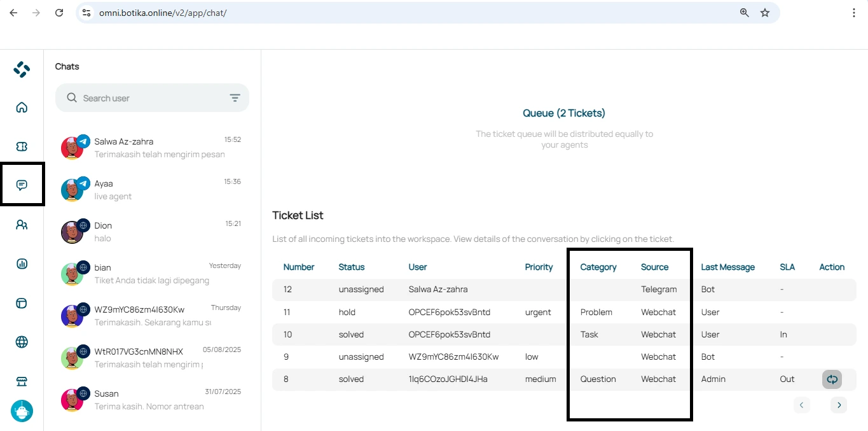This screenshot has width=868, height=431.
Task: Open bian chat conversation
Action: point(152,274)
